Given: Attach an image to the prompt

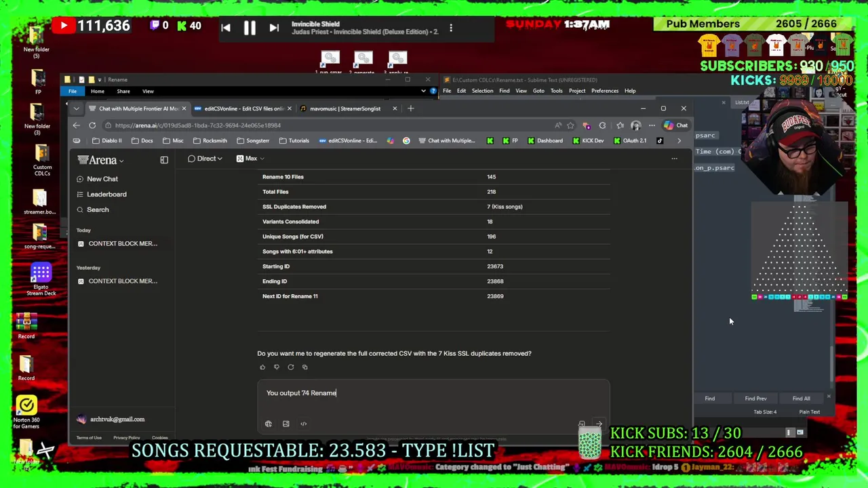Looking at the screenshot, I should (x=286, y=424).
